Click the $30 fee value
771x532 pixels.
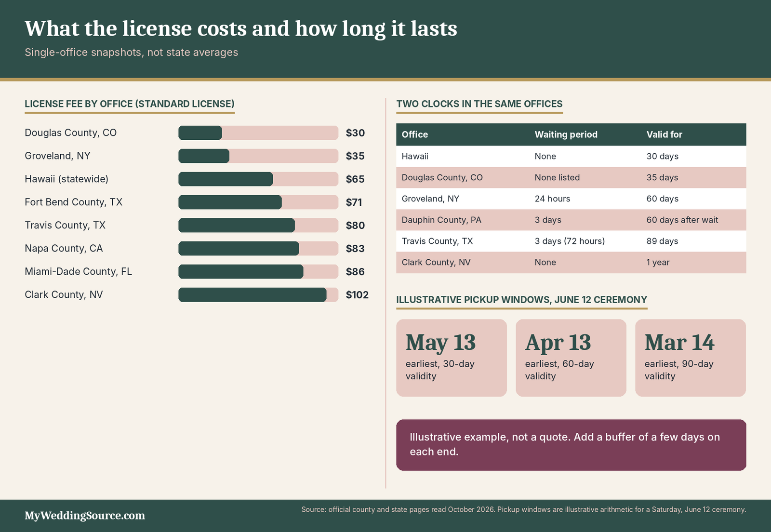355,133
